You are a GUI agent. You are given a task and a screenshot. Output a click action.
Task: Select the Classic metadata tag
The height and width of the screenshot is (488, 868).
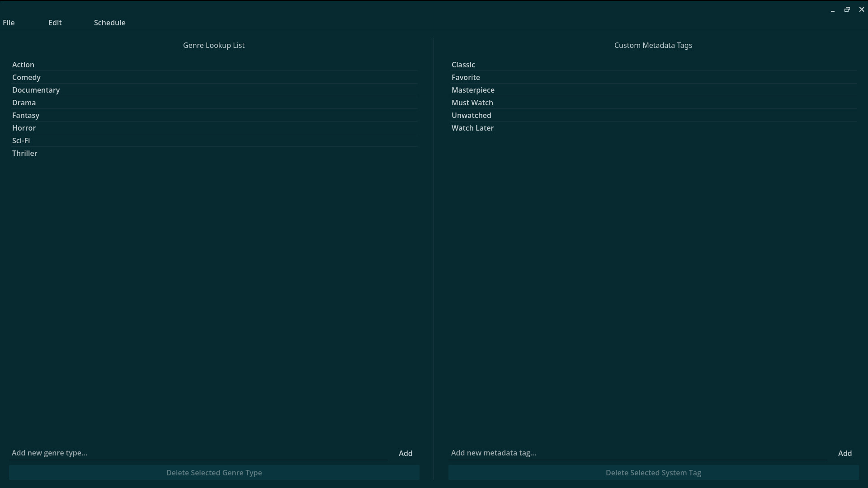[x=653, y=65]
